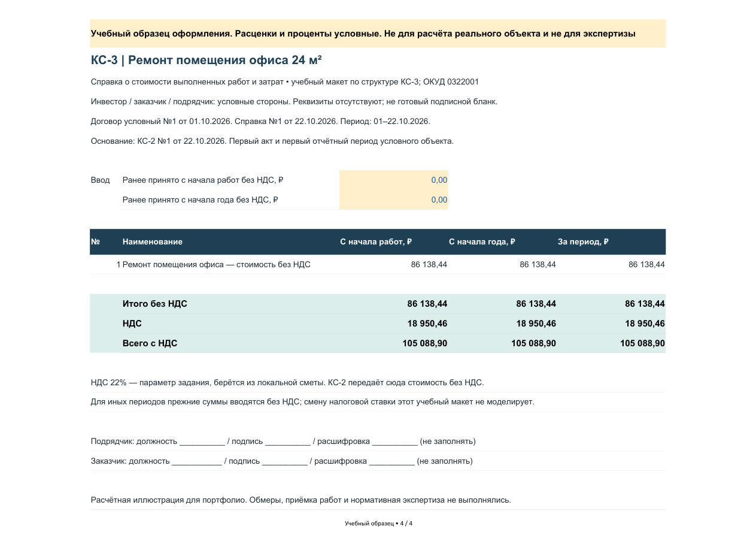Click the «Ранее принято с начала года» input cell

click(393, 200)
